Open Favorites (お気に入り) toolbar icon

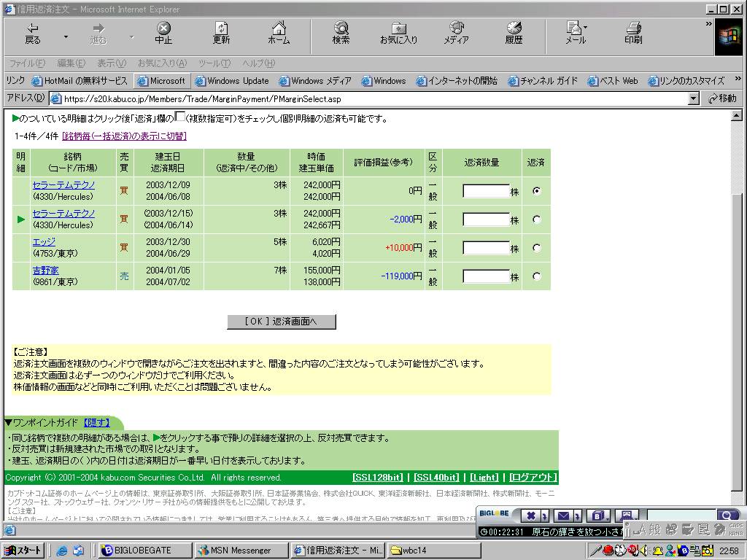point(398,33)
